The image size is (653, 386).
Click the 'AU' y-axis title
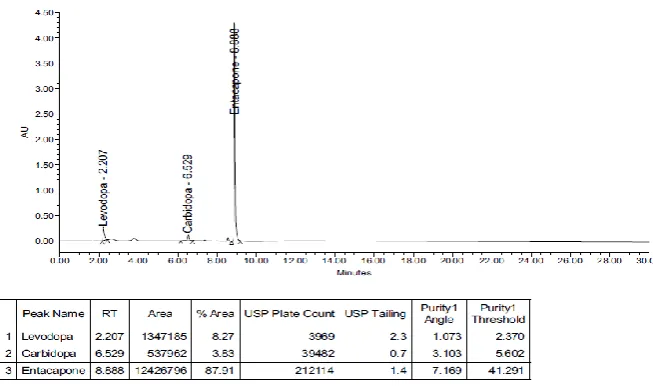click(x=24, y=132)
